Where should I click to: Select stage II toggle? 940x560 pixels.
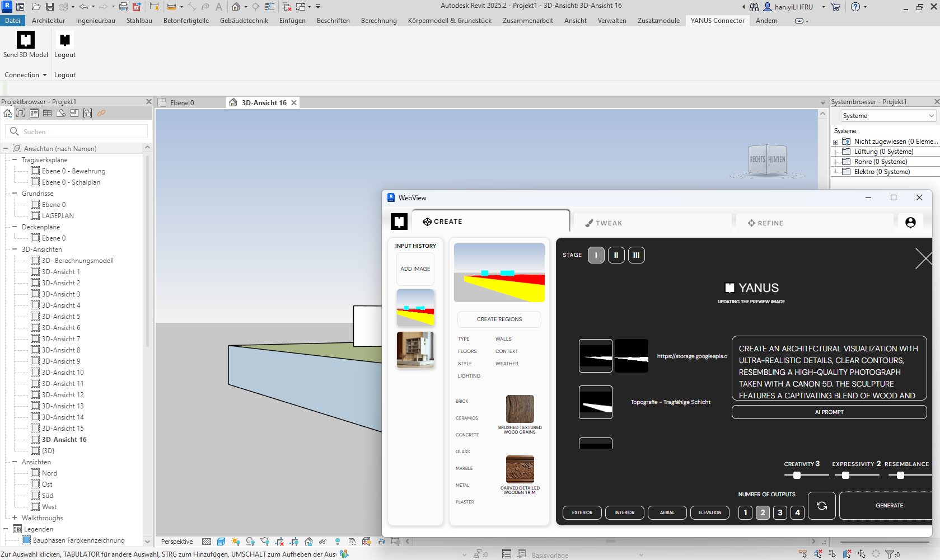[616, 255]
